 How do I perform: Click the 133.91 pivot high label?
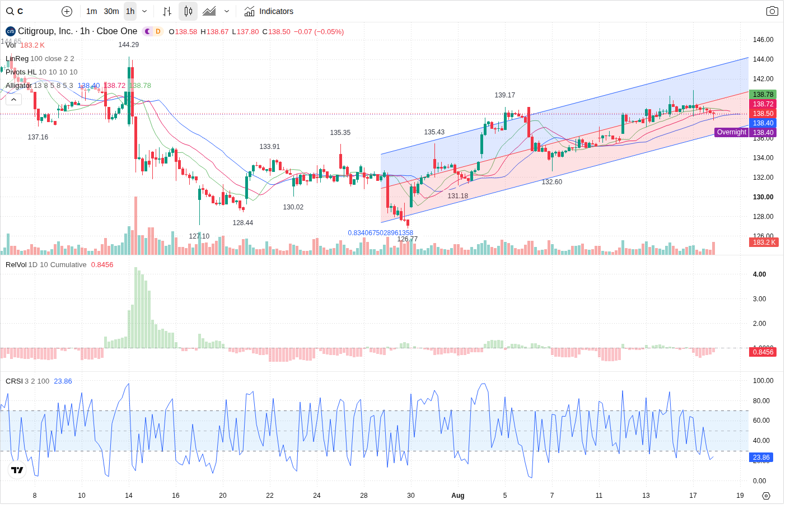coord(270,147)
